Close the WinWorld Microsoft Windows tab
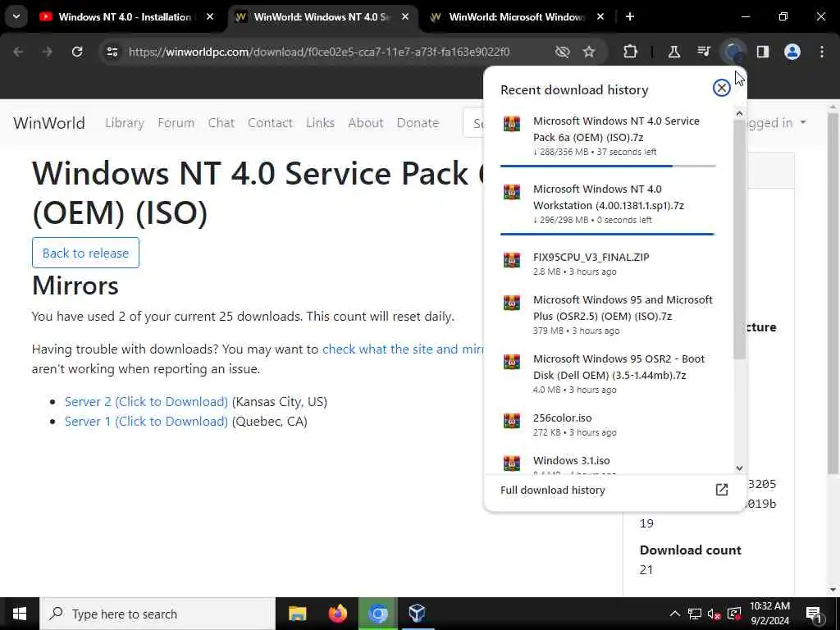Screen dimensions: 840x630 click(x=600, y=16)
